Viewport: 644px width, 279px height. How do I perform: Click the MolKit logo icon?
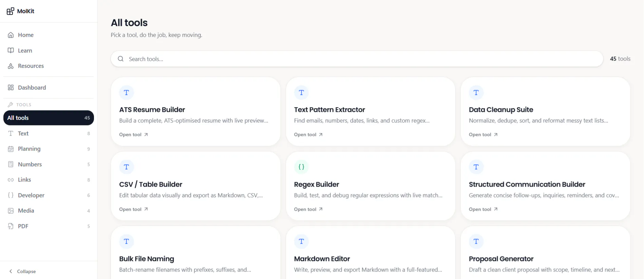11,11
